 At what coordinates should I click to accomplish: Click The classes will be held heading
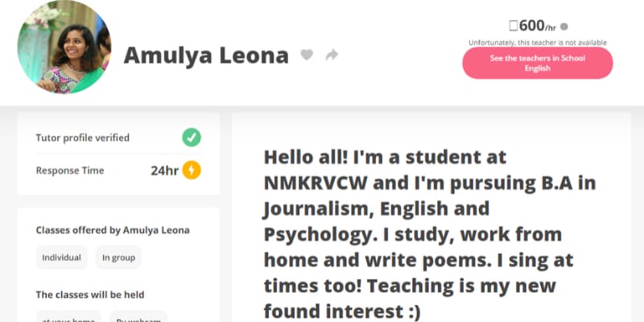90,295
